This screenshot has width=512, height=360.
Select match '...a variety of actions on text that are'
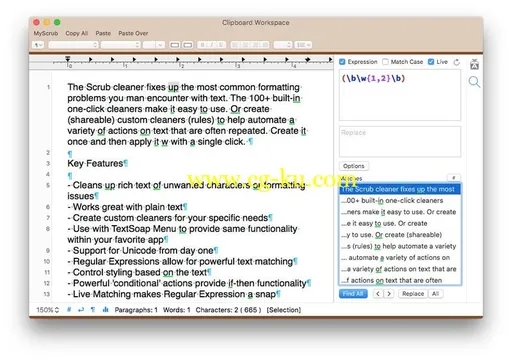click(x=400, y=269)
